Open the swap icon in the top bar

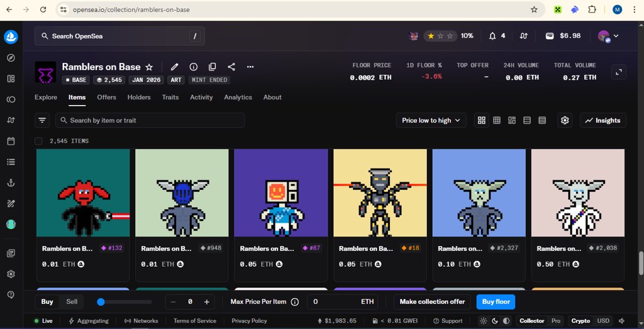tap(523, 36)
